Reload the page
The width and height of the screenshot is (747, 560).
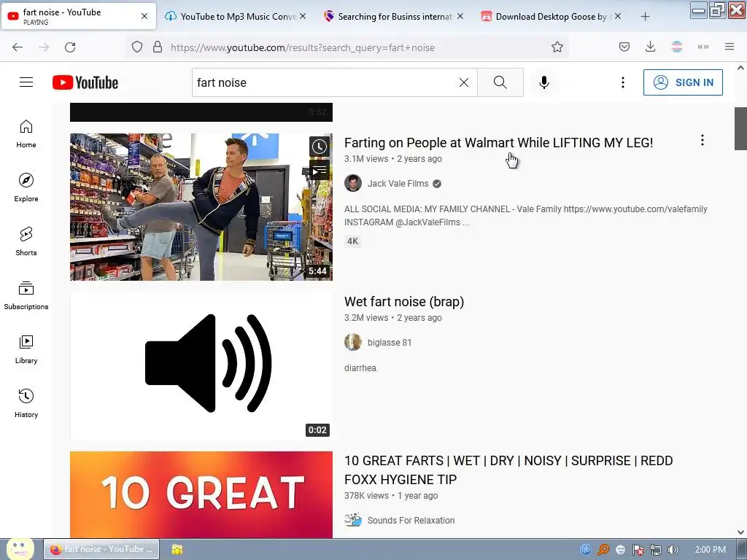point(70,47)
